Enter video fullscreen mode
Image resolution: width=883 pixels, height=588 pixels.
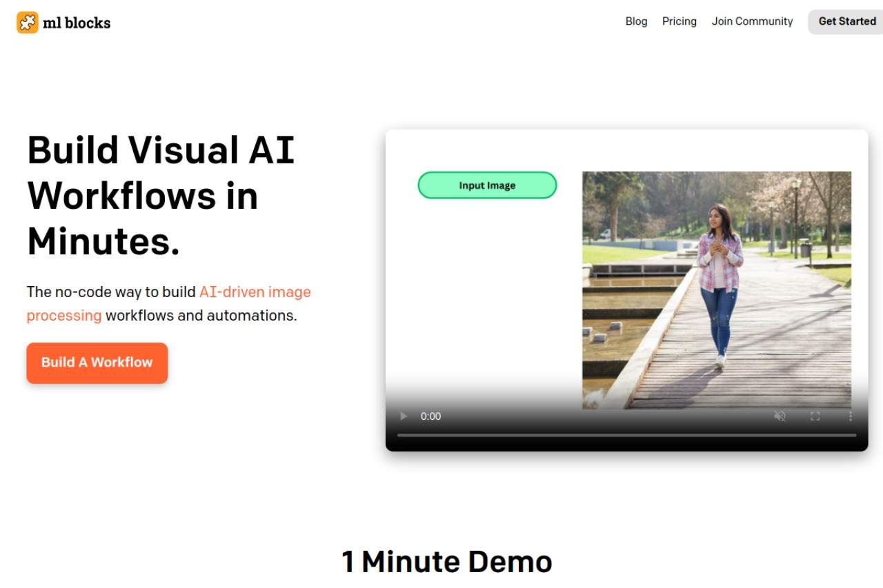pos(815,416)
